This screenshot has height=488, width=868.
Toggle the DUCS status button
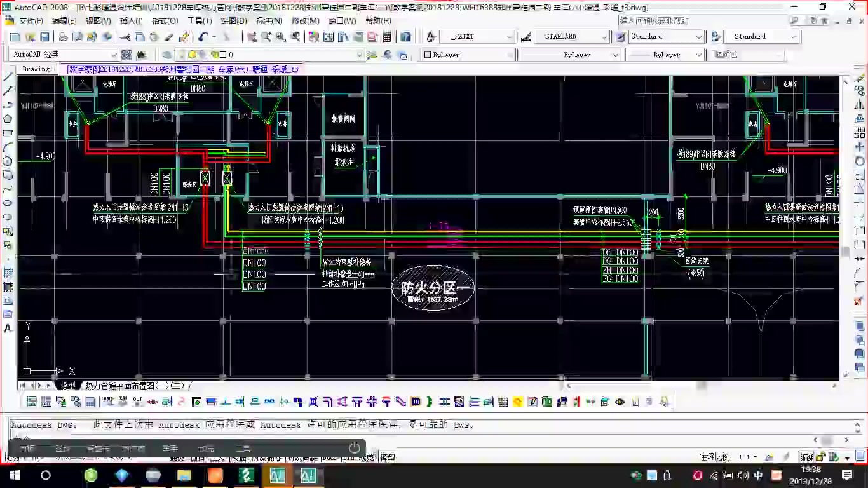(x=330, y=457)
